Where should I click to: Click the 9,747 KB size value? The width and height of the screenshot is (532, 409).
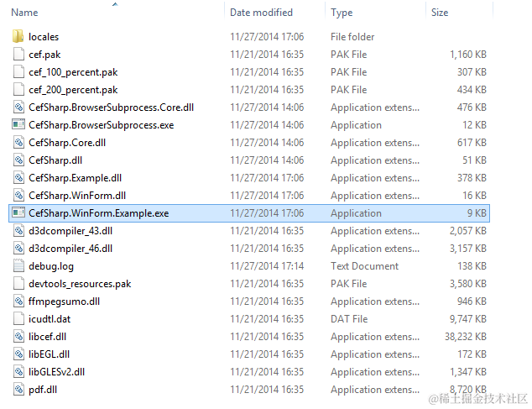click(468, 319)
